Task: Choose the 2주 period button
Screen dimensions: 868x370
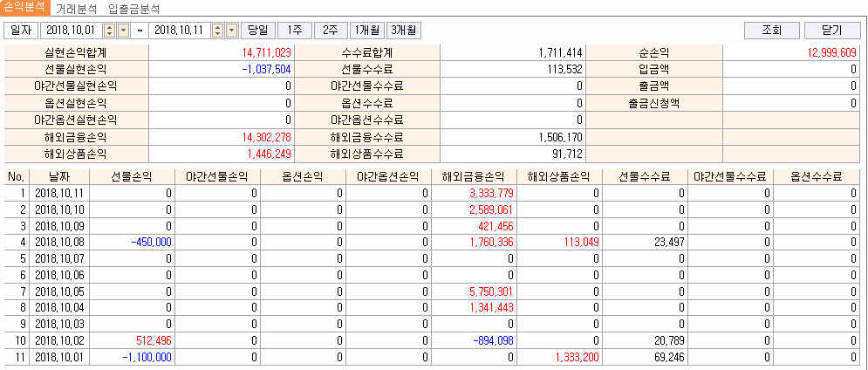Action: tap(330, 31)
